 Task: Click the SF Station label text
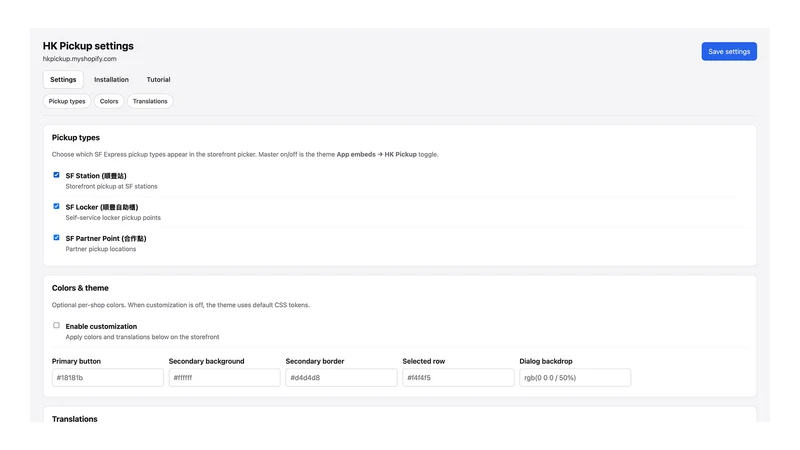(x=96, y=176)
